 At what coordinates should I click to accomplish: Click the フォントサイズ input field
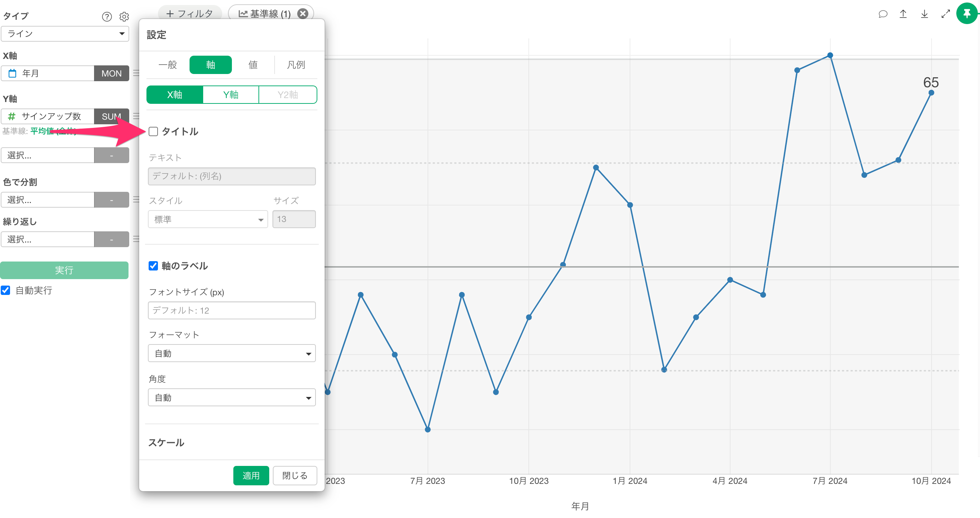(x=232, y=311)
